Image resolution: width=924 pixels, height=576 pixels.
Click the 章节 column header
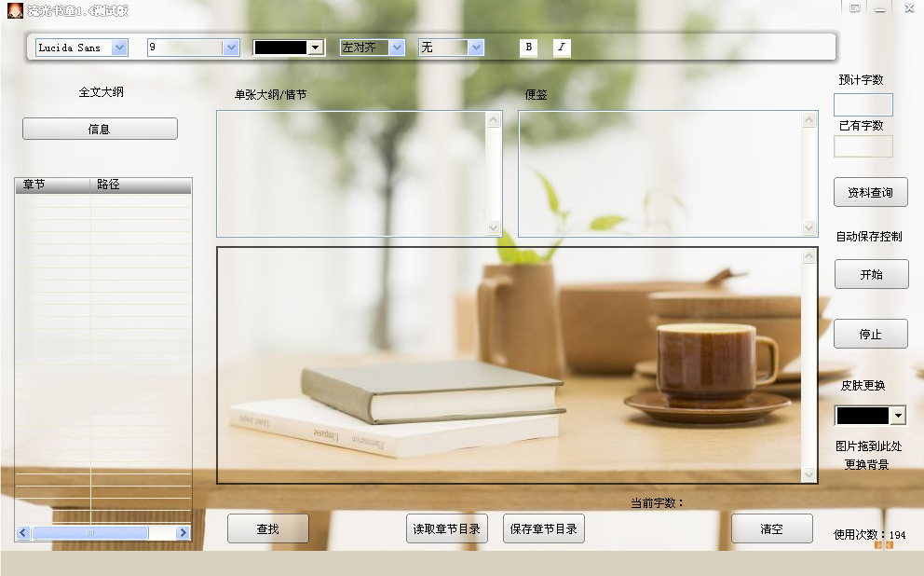tap(52, 185)
